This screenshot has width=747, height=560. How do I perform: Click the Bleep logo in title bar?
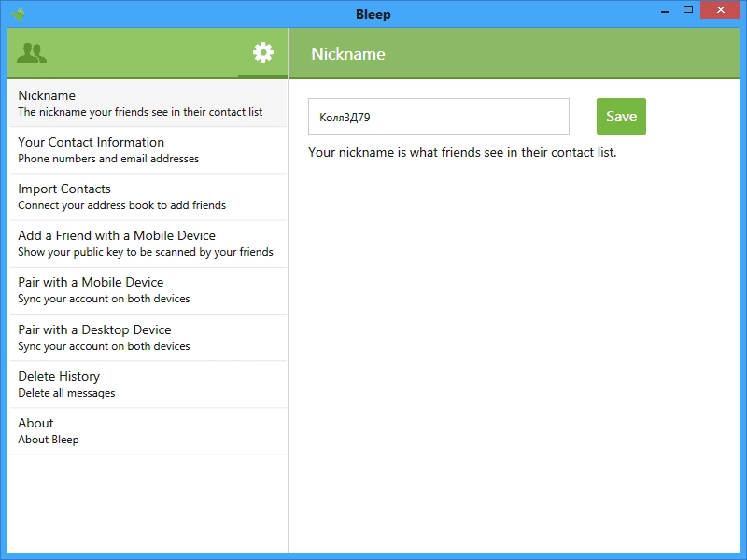tap(18, 14)
